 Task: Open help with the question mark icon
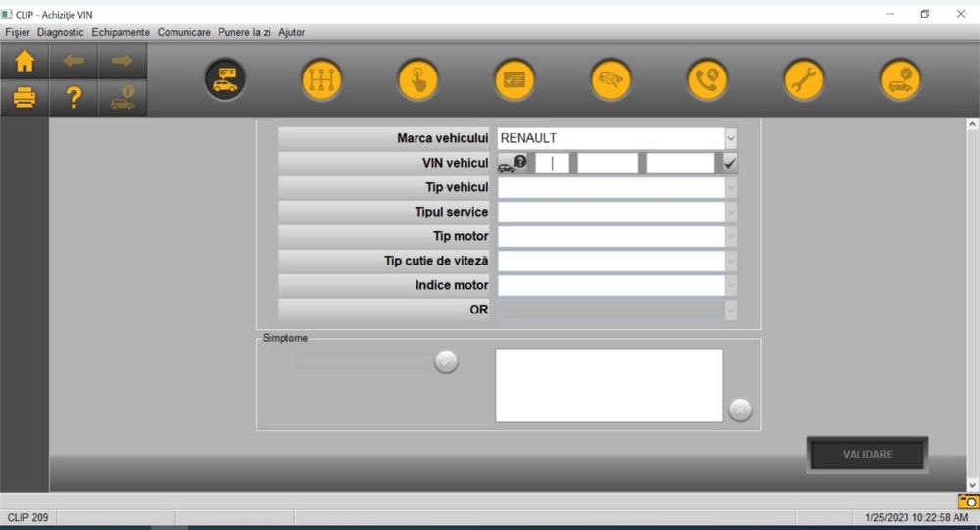[x=73, y=98]
